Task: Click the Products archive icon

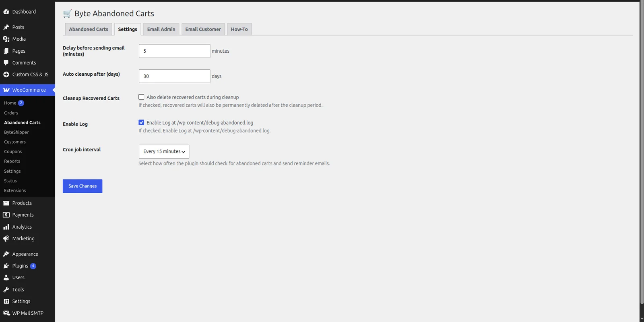Action: 6,203
